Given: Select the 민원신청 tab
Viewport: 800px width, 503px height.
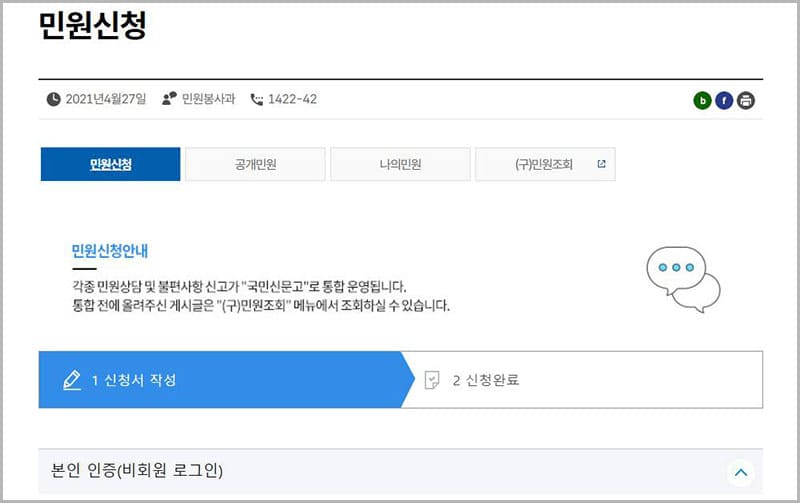Looking at the screenshot, I should coord(110,165).
